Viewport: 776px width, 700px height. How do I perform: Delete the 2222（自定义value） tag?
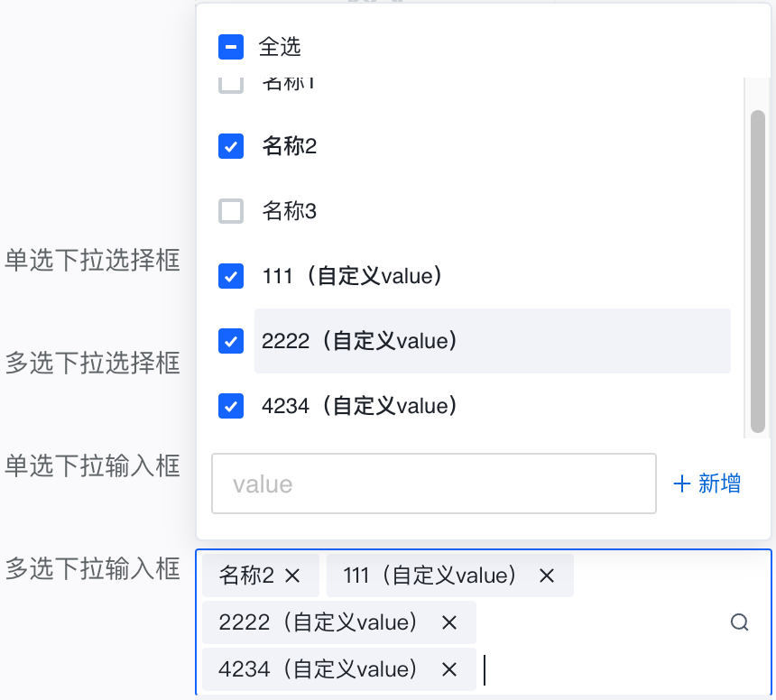pyautogui.click(x=448, y=622)
